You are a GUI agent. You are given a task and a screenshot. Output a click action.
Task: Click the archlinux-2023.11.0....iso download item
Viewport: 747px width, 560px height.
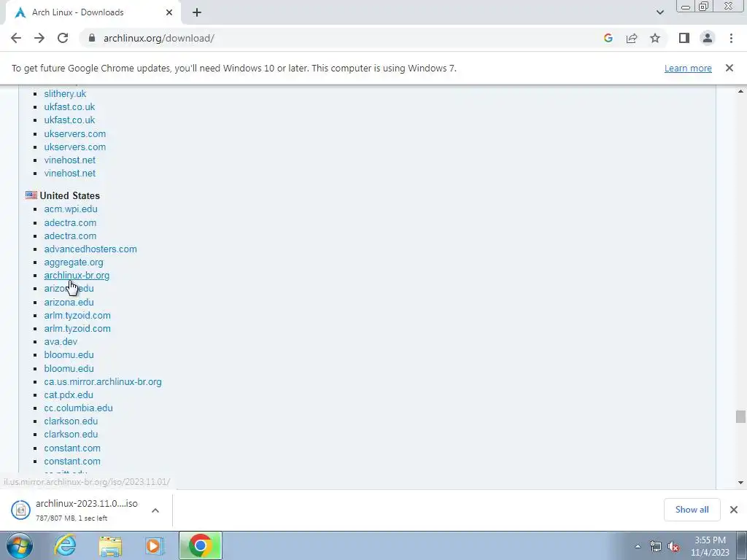click(x=87, y=510)
